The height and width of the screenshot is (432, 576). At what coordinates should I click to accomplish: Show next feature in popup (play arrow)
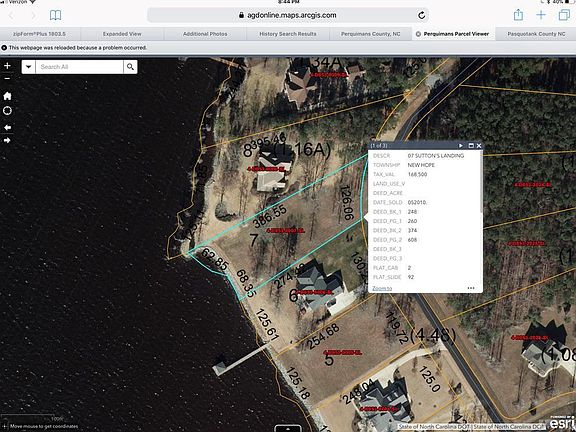[x=461, y=145]
